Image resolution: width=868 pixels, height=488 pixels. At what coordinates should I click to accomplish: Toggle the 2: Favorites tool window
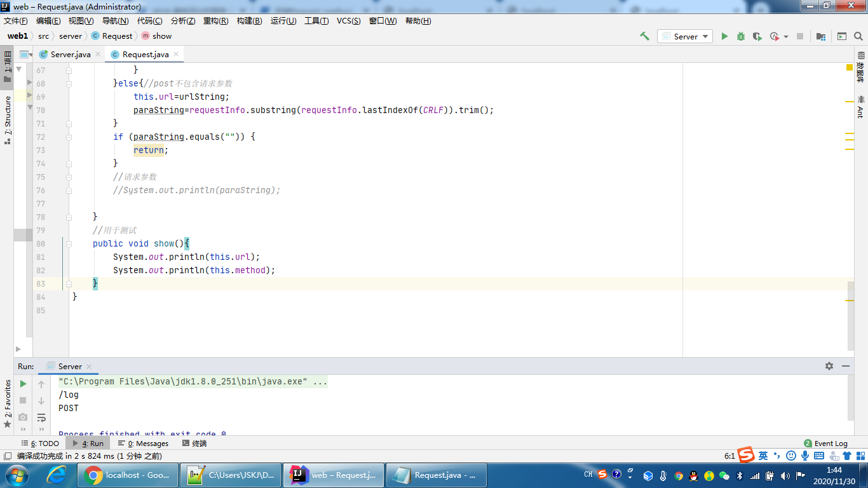(7, 403)
